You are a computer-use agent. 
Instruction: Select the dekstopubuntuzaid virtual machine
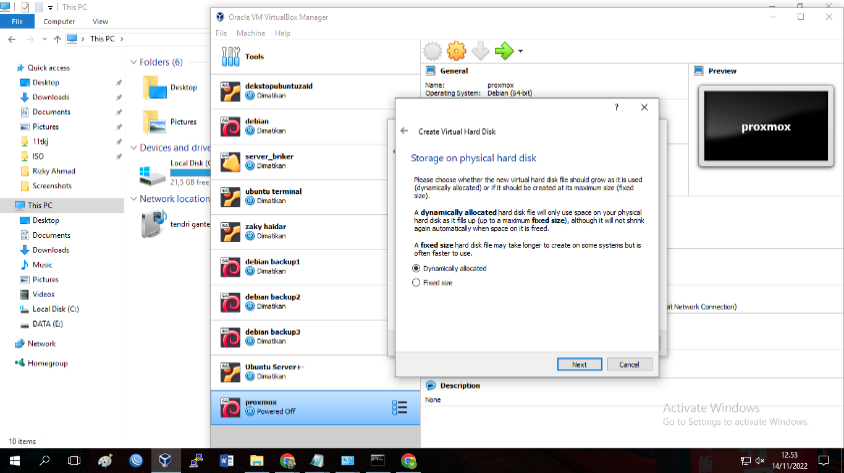coord(315,91)
